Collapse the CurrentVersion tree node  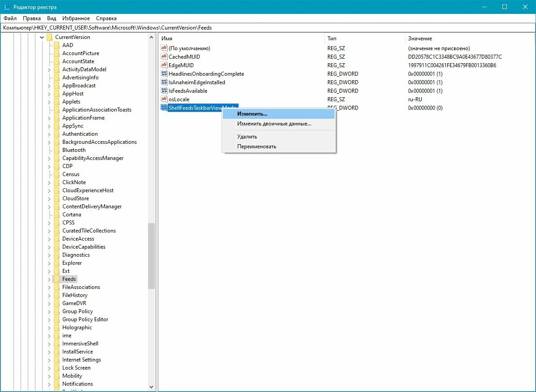42,37
